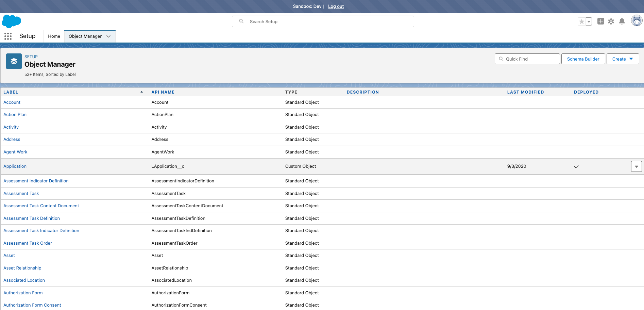Click the Log out link

click(x=336, y=6)
